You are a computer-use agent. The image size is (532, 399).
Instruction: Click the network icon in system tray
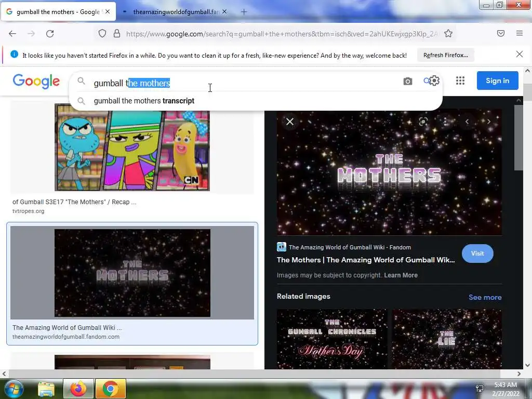[x=480, y=389]
